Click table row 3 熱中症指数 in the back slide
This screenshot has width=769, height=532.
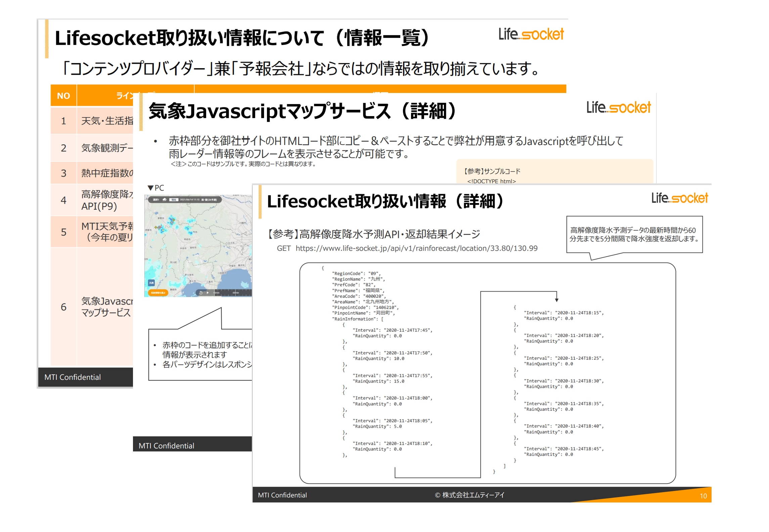(x=92, y=173)
